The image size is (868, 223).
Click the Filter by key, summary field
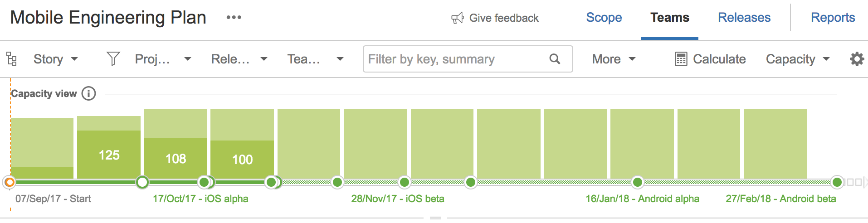468,59
